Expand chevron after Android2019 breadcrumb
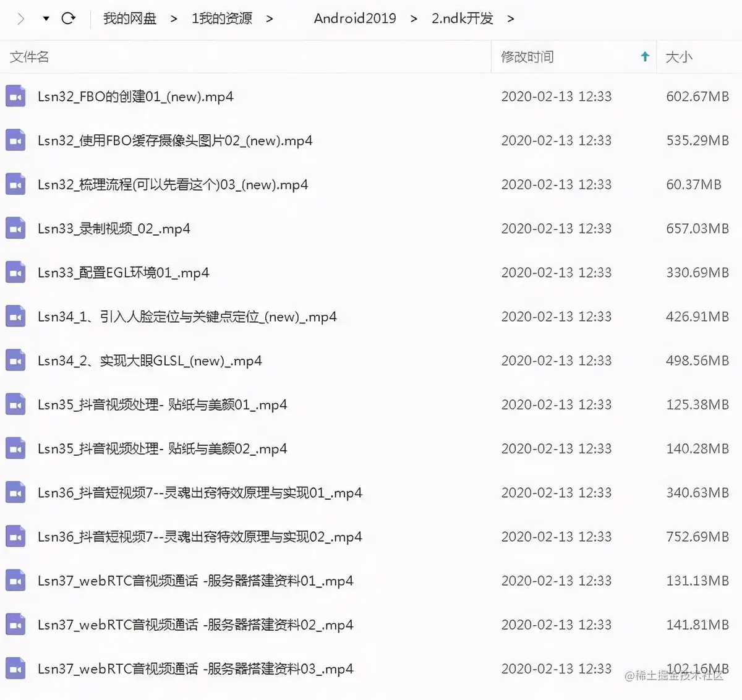Image resolution: width=742 pixels, height=700 pixels. pyautogui.click(x=414, y=19)
